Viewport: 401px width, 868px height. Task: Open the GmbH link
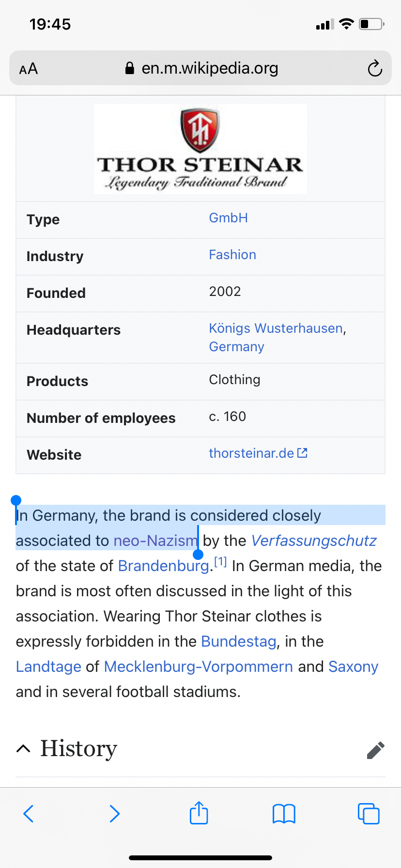pos(228,218)
